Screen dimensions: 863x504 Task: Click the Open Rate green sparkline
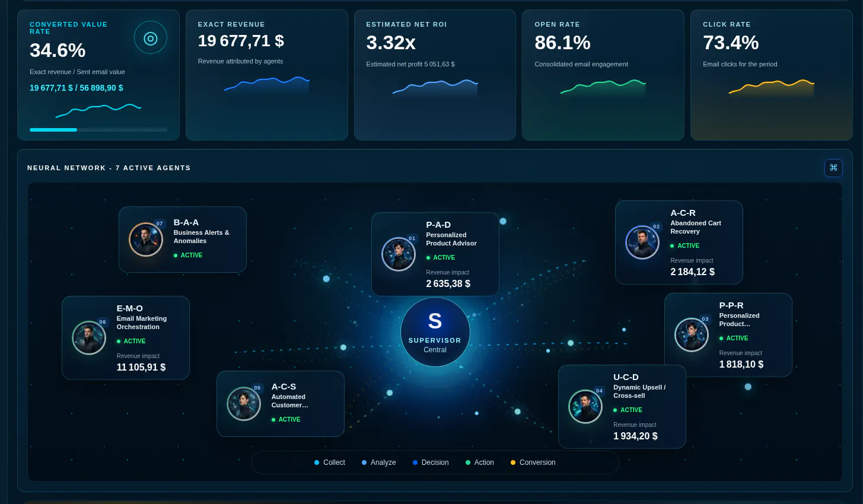(x=603, y=88)
